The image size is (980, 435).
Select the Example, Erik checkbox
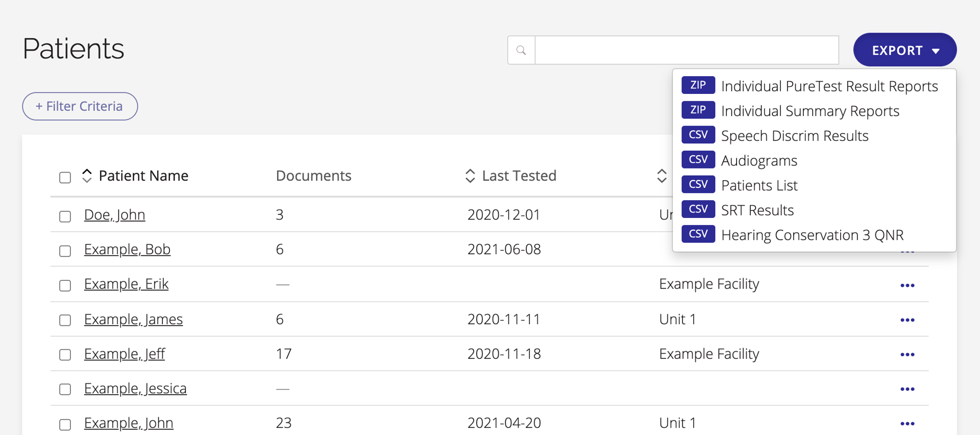tap(65, 285)
